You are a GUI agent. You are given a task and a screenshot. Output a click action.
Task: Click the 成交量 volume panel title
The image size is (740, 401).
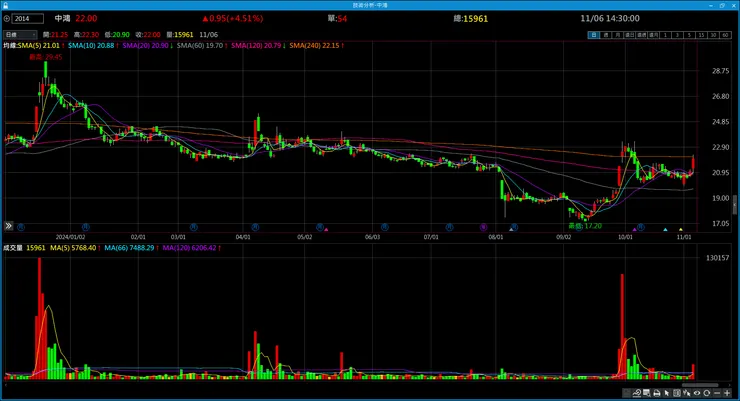[13, 248]
